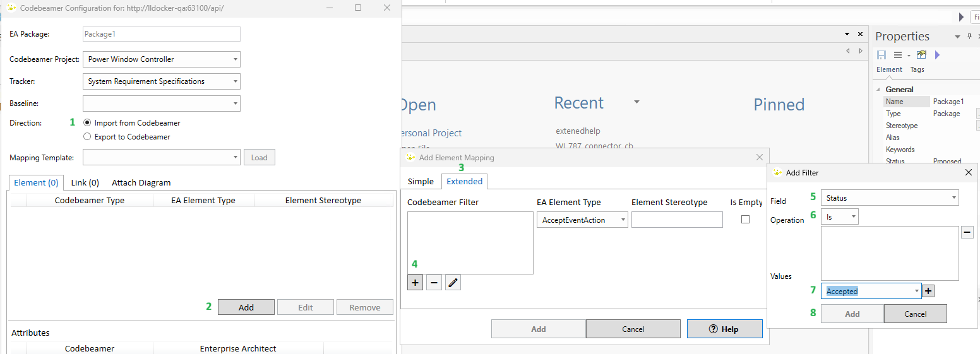Open the Field dropdown showing Status
This screenshot has height=354, width=980.
coord(890,198)
